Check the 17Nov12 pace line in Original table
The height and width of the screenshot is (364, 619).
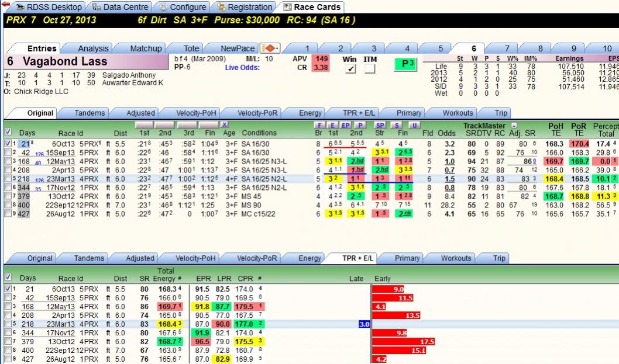pyautogui.click(x=8, y=188)
